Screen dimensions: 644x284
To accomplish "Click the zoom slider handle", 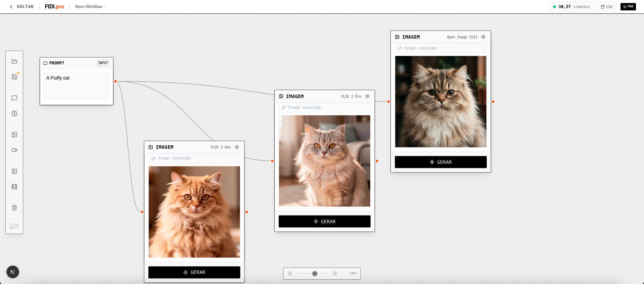I will 315,274.
